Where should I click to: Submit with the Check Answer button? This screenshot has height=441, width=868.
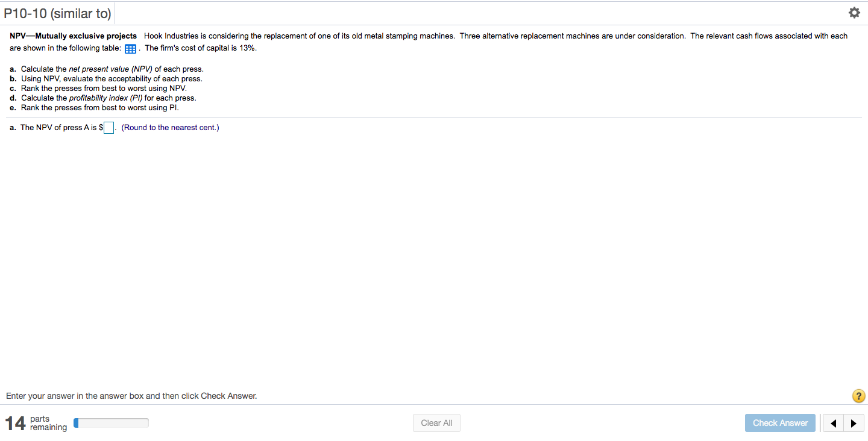780,423
